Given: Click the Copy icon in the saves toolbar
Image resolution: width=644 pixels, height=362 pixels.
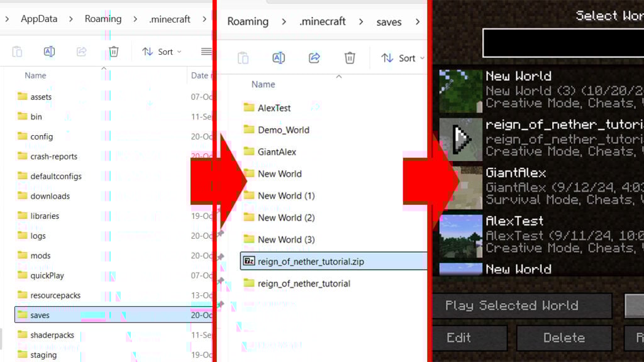Looking at the screenshot, I should coord(243,57).
